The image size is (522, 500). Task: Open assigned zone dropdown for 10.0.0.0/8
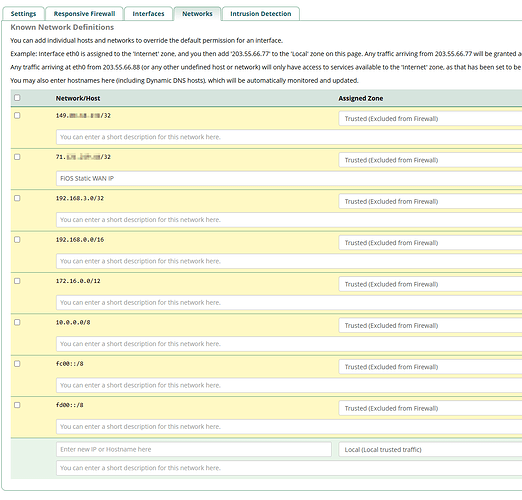430,325
